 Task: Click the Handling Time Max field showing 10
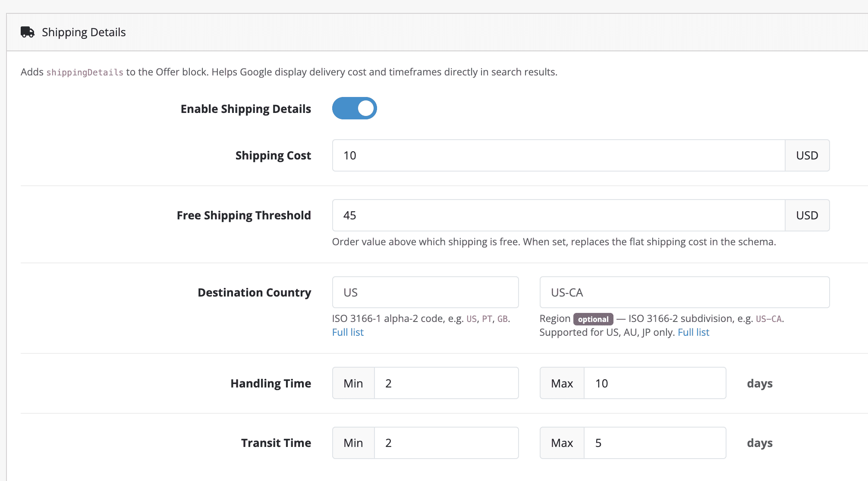655,383
